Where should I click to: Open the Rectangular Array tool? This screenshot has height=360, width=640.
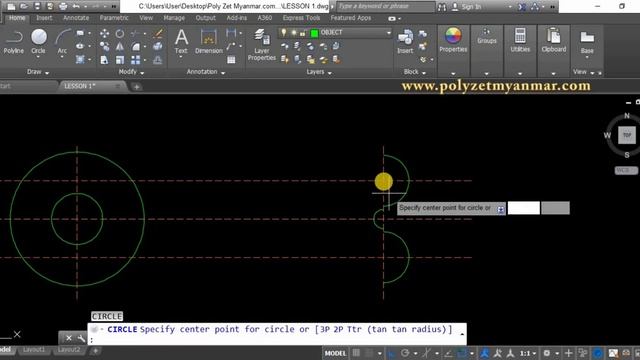pyautogui.click(x=136, y=60)
